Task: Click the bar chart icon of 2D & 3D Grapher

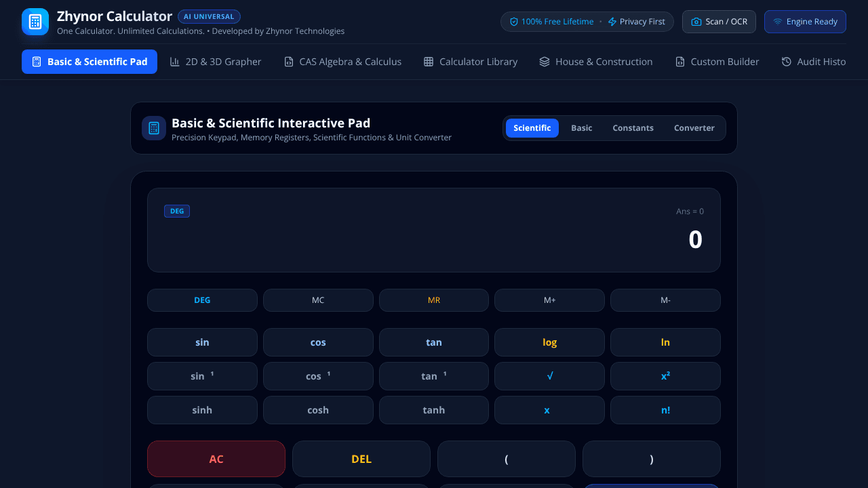Action: pyautogui.click(x=175, y=62)
